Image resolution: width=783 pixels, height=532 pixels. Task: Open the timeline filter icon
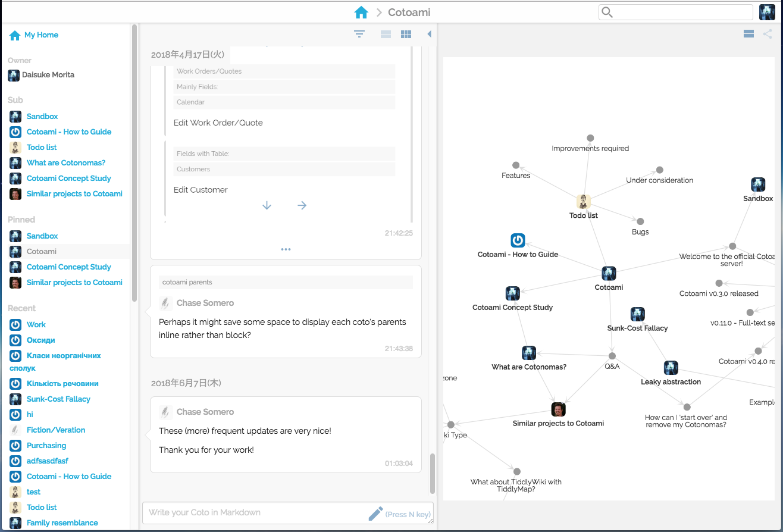coord(359,34)
